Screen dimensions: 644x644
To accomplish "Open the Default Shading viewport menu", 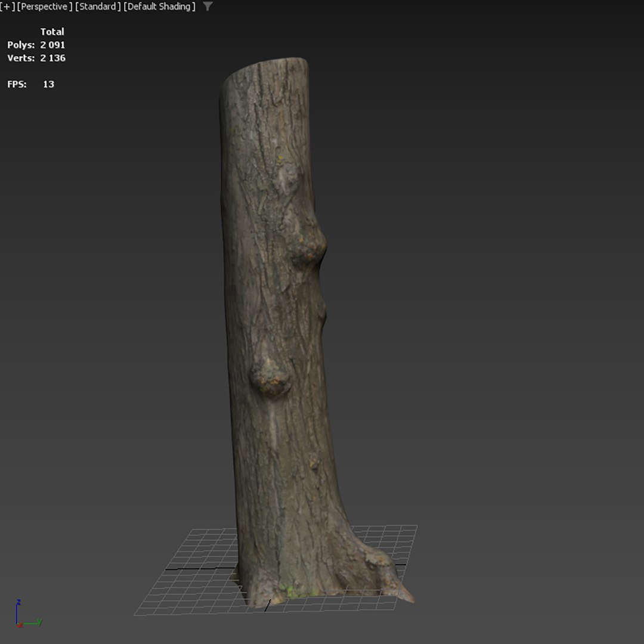I will (159, 7).
